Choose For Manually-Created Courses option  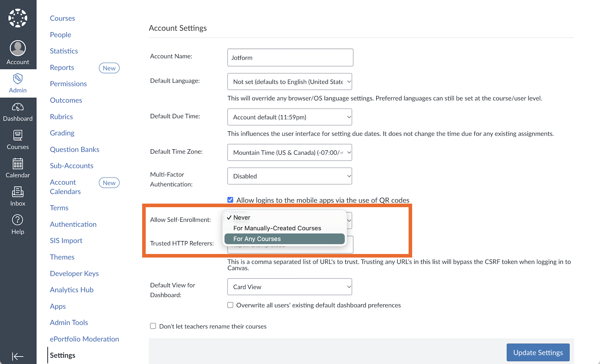[285, 228]
